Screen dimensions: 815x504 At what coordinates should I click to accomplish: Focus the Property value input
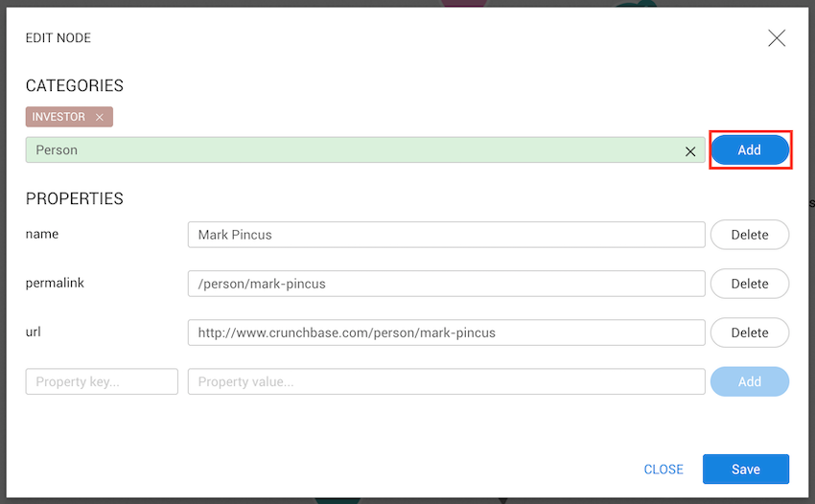[446, 381]
